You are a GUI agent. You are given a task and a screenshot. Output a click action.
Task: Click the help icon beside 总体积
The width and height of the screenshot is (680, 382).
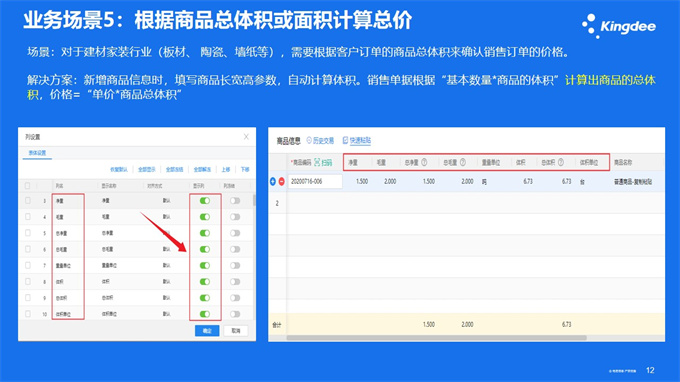(x=561, y=162)
